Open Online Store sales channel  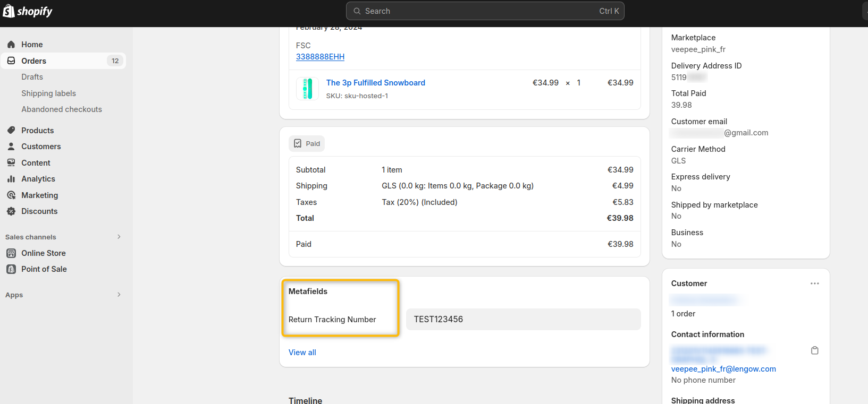click(43, 253)
